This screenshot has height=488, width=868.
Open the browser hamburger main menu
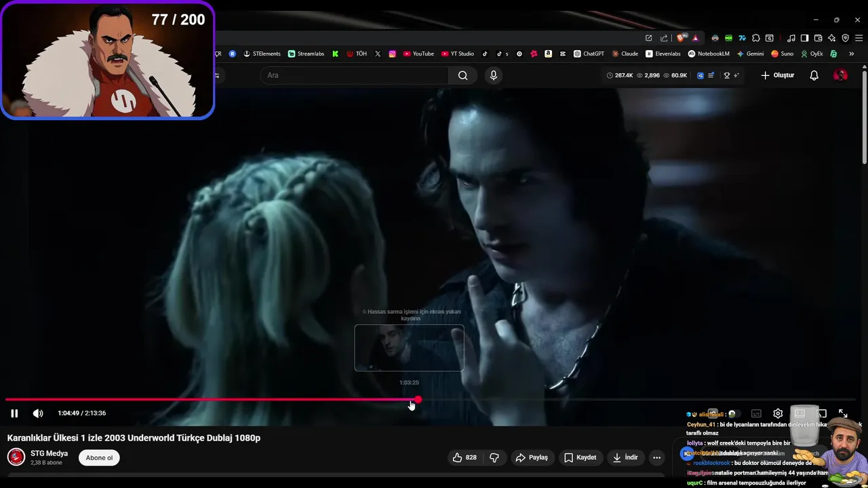[x=859, y=38]
